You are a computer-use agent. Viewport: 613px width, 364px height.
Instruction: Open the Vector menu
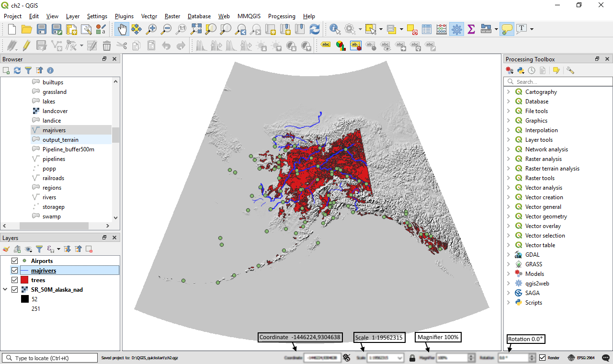pyautogui.click(x=149, y=16)
